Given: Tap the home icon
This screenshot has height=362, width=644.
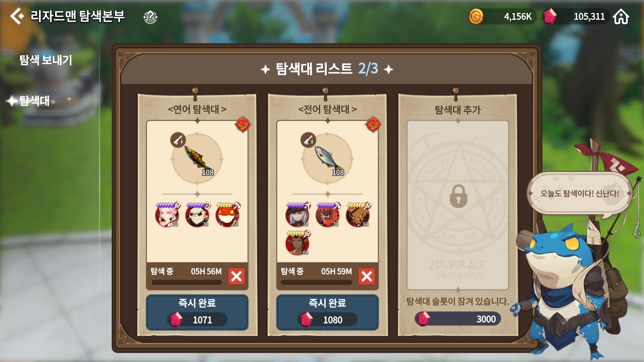Looking at the screenshot, I should point(621,17).
